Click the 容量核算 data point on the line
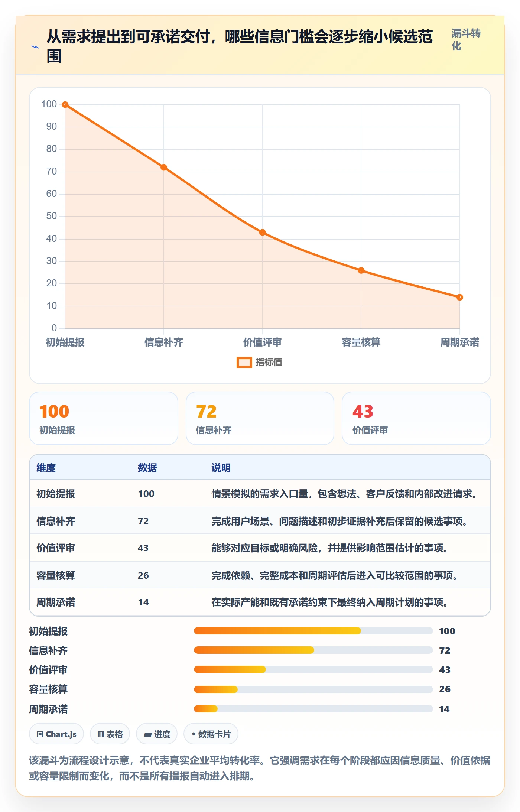520x812 pixels. [x=361, y=270]
